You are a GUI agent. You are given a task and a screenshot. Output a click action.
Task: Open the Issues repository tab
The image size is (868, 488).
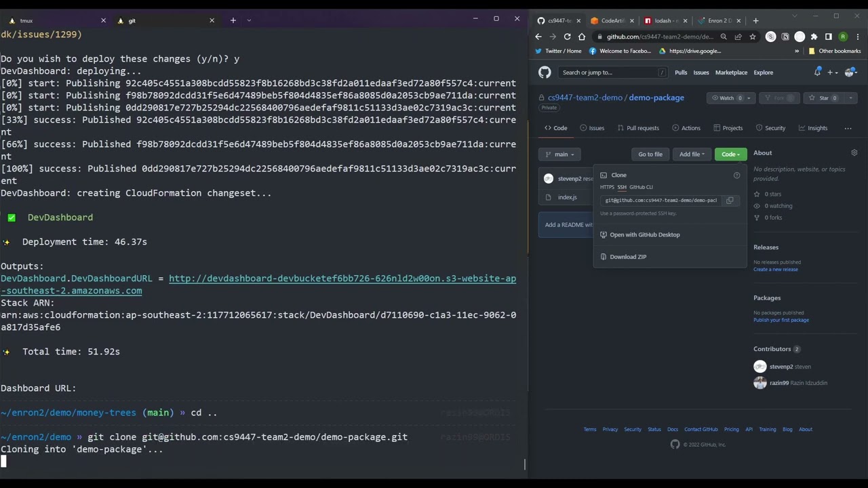click(x=592, y=128)
